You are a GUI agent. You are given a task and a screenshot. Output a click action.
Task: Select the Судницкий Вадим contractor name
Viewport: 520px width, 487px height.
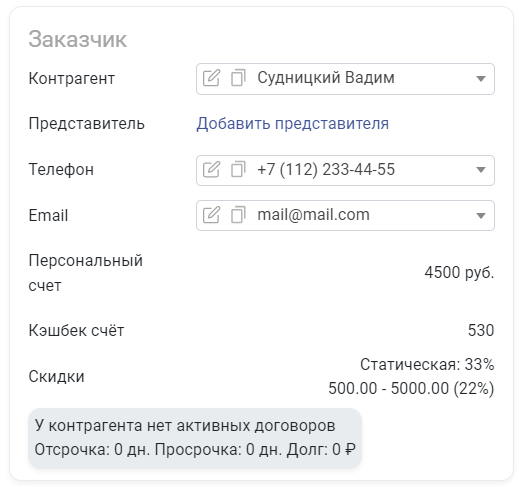click(x=326, y=78)
